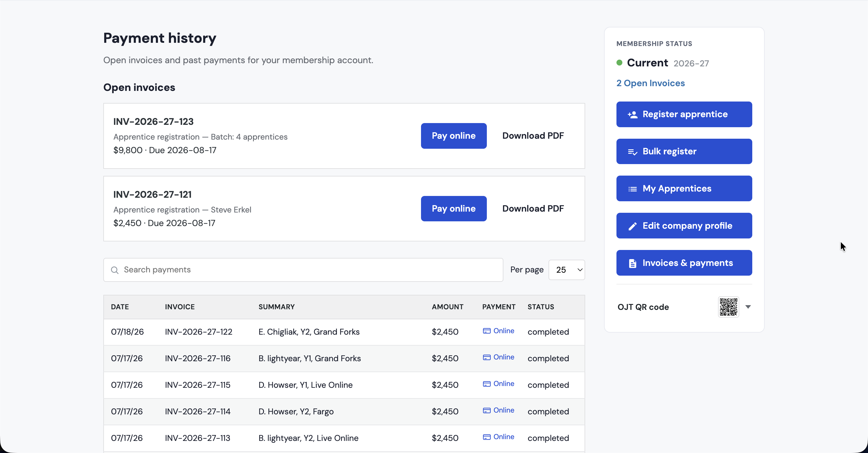Click the Register apprentice button label
This screenshot has width=868, height=453.
[685, 114]
